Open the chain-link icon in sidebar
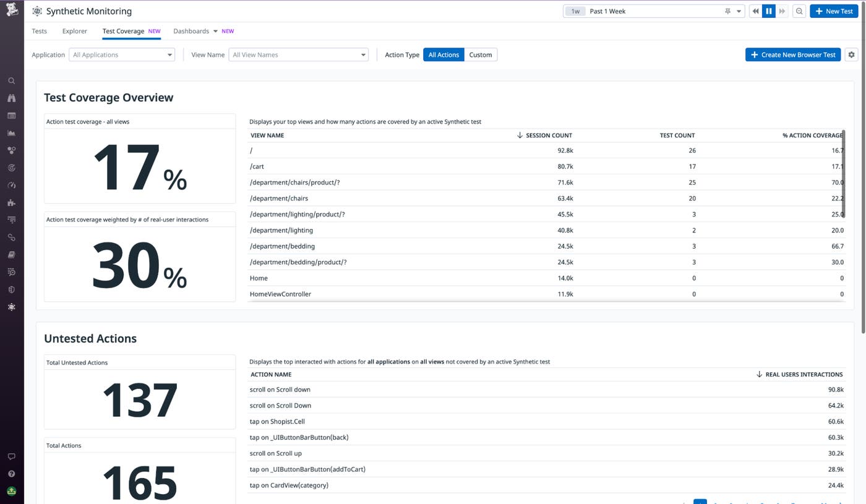Viewport: 866px width, 504px height. (12, 237)
